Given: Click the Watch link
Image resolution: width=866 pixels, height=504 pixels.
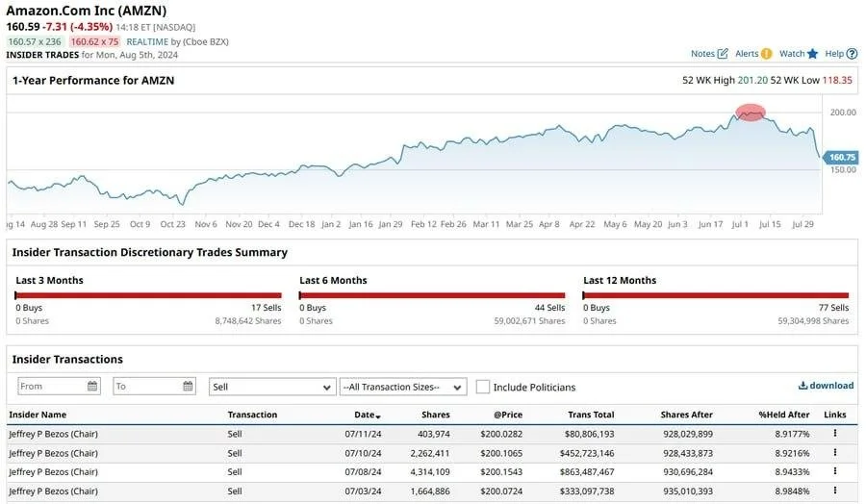Looking at the screenshot, I should point(792,54).
